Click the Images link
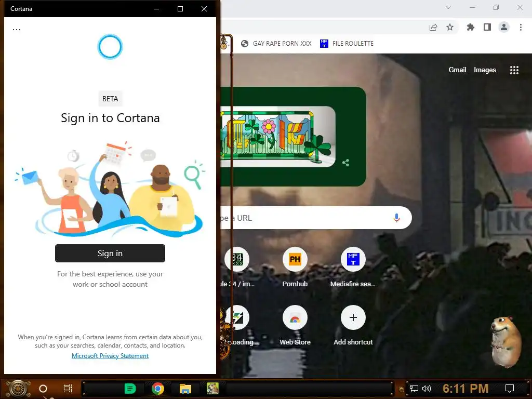 coord(485,70)
